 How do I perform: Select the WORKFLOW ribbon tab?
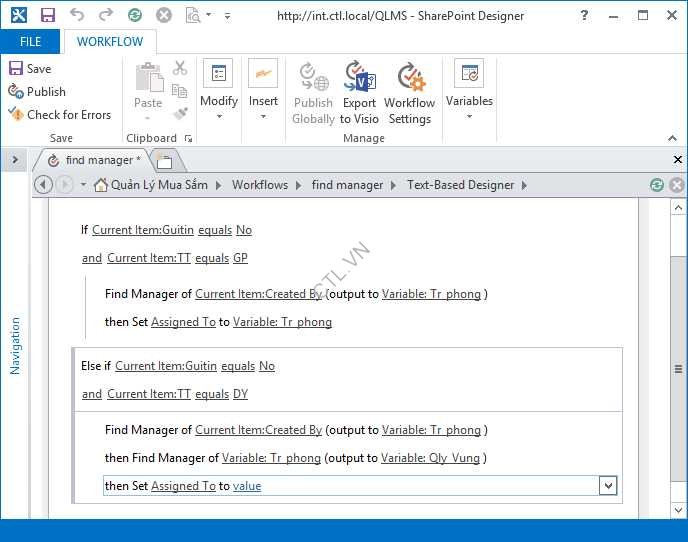coord(110,41)
